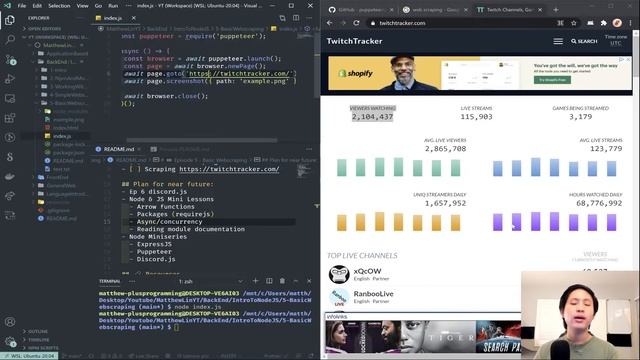The width and height of the screenshot is (640, 360).
Task: Switch to GitHub puppeteer browser tab
Action: 359,10
